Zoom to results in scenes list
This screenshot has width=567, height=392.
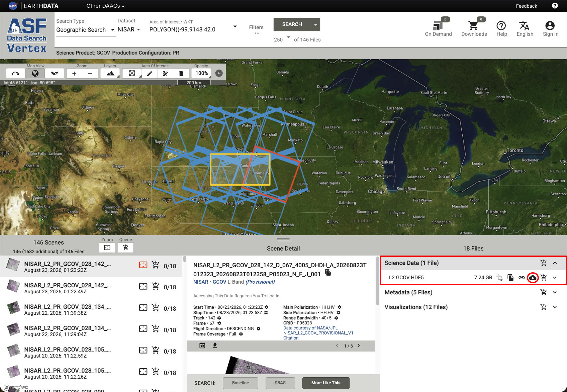pyautogui.click(x=107, y=248)
